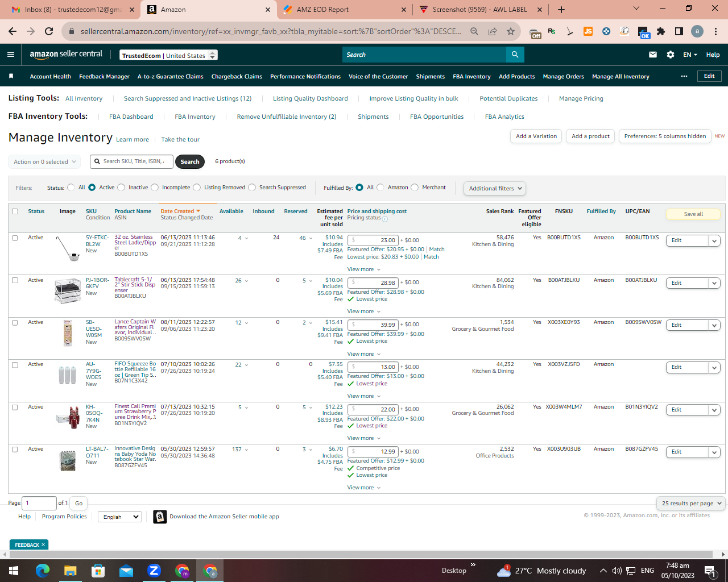Select the All status radio button

(x=71, y=188)
